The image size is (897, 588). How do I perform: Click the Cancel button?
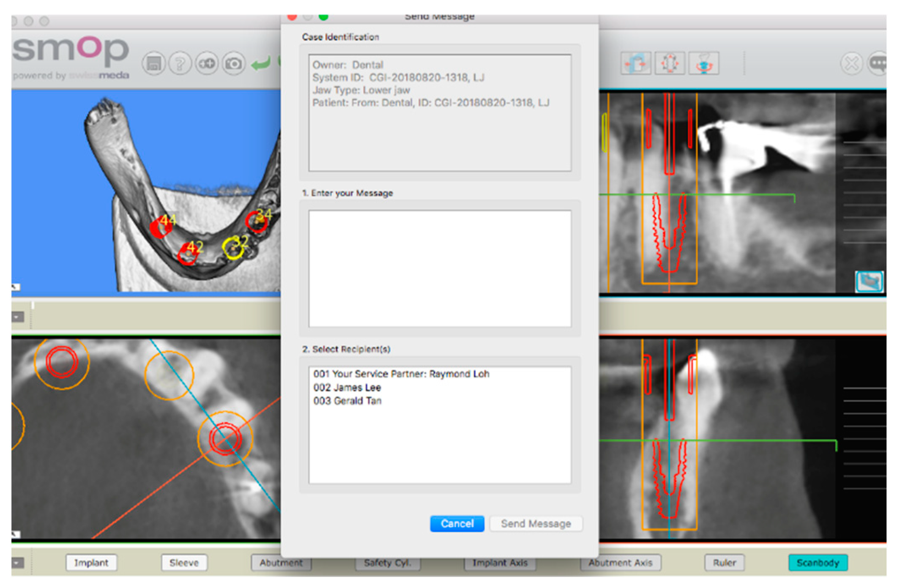pyautogui.click(x=457, y=524)
